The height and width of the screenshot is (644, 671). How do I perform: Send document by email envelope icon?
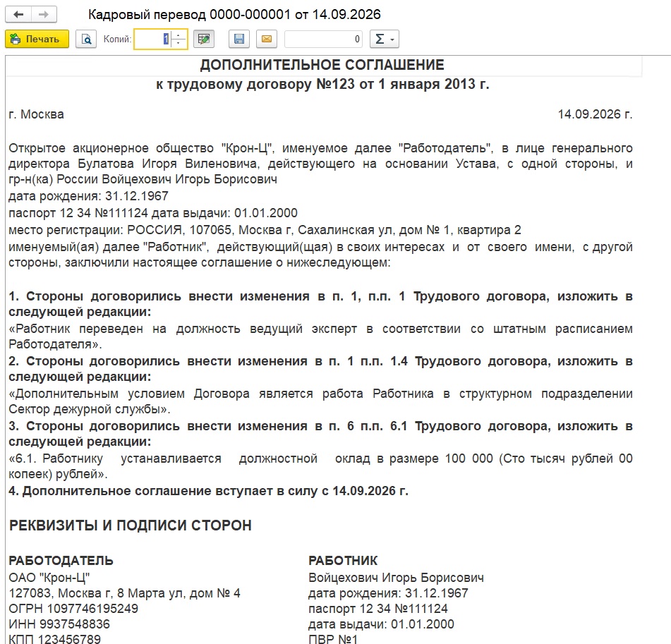(x=267, y=39)
